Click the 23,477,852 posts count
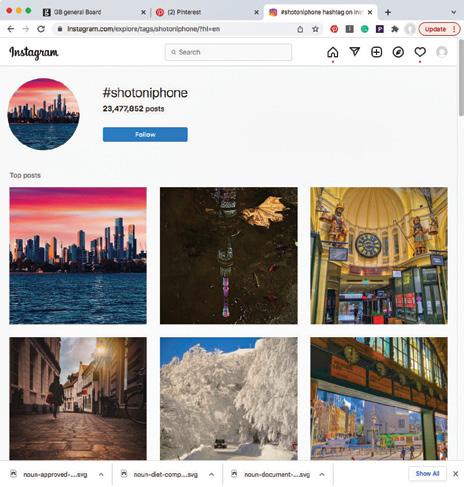Screen dimensions: 464x487 click(133, 109)
